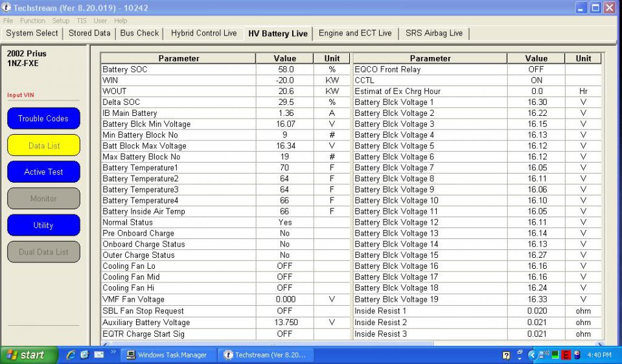Click the Techstream title bar icon
Viewport: 622px width, 364px height.
tap(6, 8)
